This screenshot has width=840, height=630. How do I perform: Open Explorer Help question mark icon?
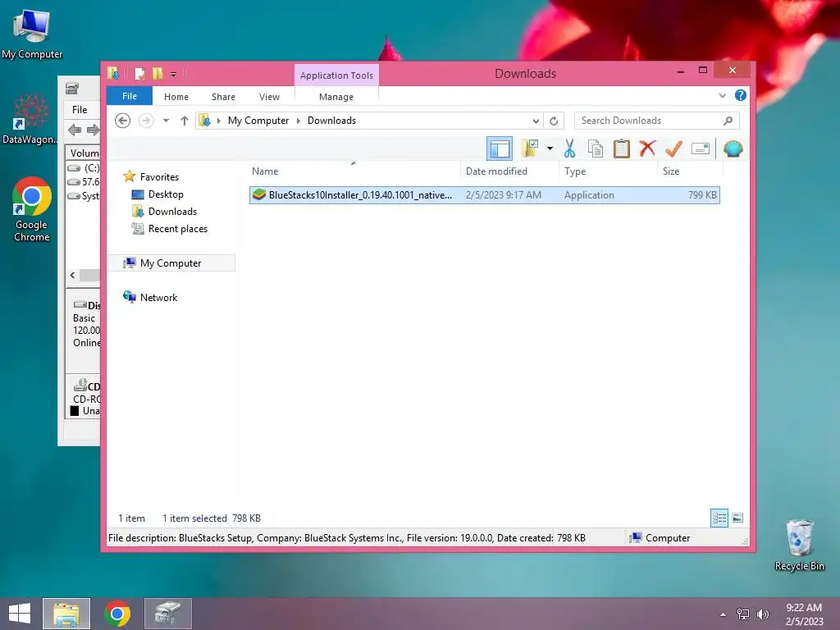(741, 95)
